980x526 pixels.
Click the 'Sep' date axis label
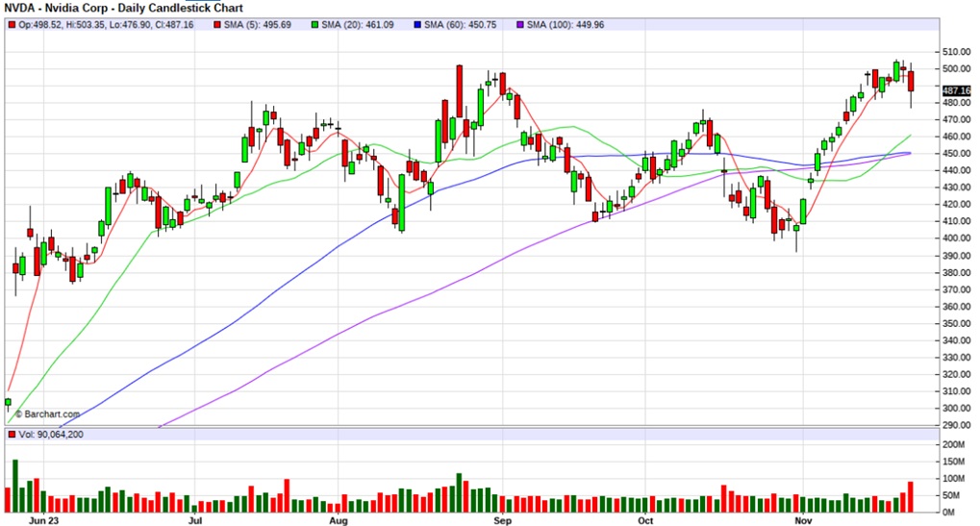[502, 520]
